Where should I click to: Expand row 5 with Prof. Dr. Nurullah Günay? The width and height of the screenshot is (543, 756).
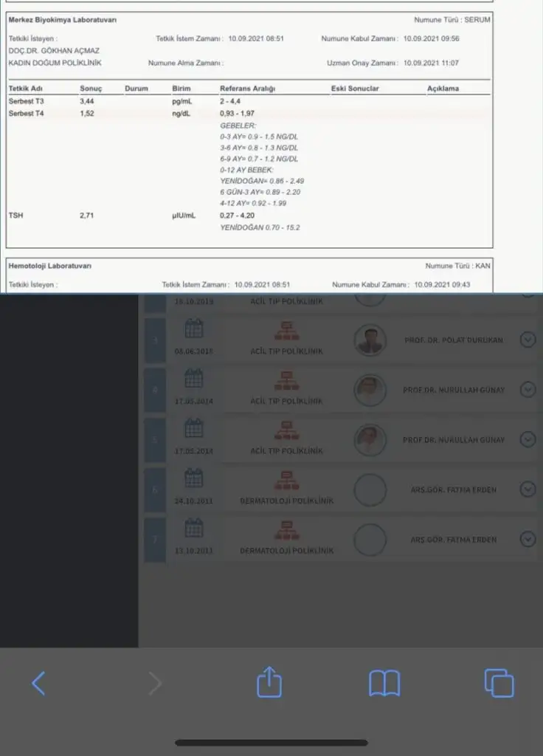528,439
